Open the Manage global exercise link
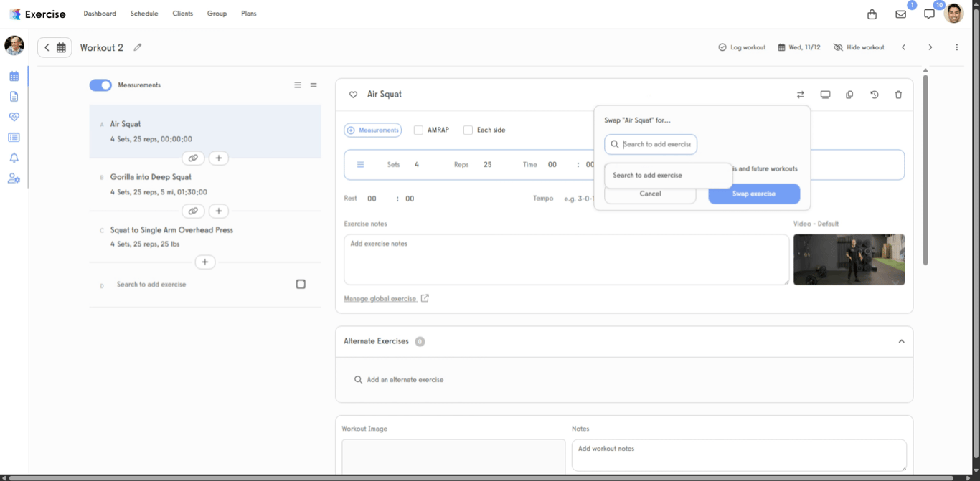The height and width of the screenshot is (481, 980). pos(381,298)
